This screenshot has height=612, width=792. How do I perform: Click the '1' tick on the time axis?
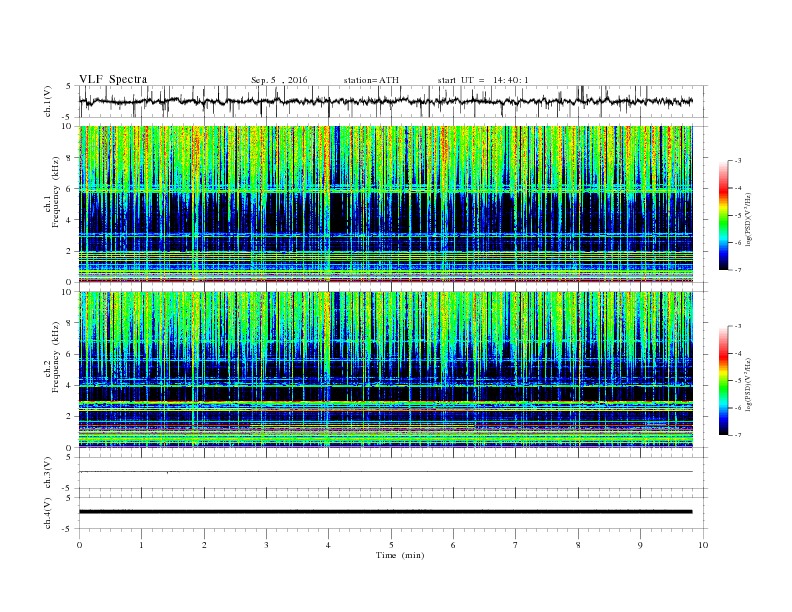click(x=141, y=545)
